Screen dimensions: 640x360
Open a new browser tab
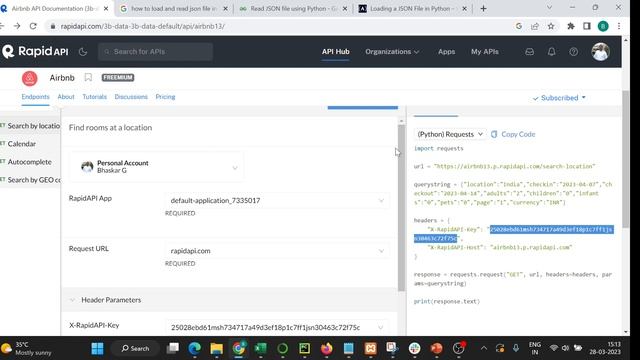[x=483, y=9]
